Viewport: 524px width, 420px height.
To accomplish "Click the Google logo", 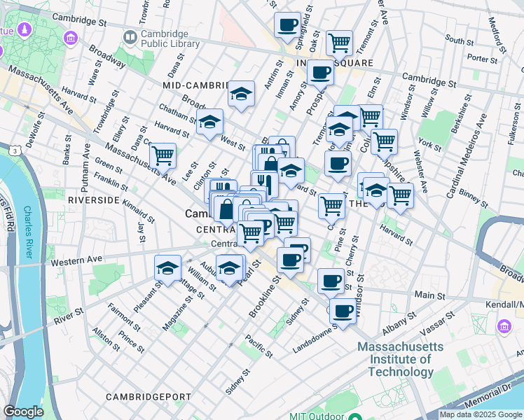I will (23, 412).
